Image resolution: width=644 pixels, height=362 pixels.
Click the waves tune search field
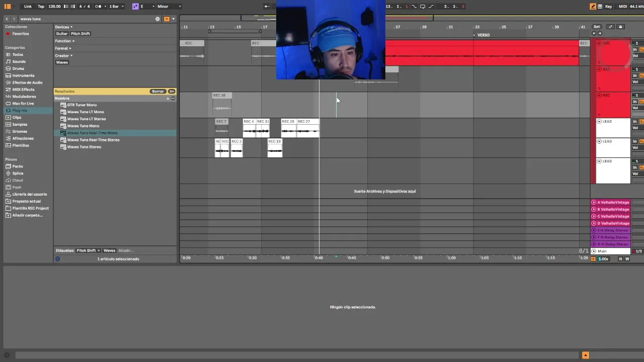tap(86, 19)
